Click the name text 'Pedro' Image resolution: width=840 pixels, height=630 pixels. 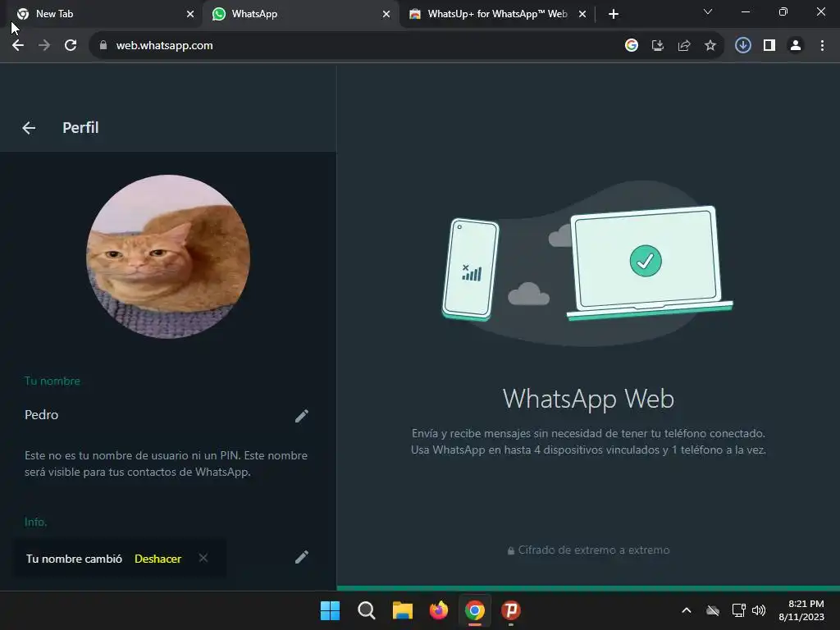coord(41,414)
